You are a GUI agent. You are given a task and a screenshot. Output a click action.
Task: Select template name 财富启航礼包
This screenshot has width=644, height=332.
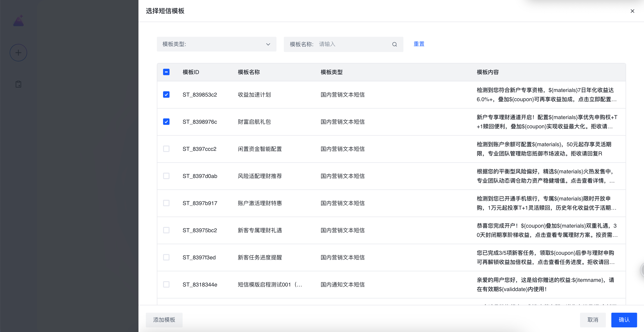[x=254, y=122]
